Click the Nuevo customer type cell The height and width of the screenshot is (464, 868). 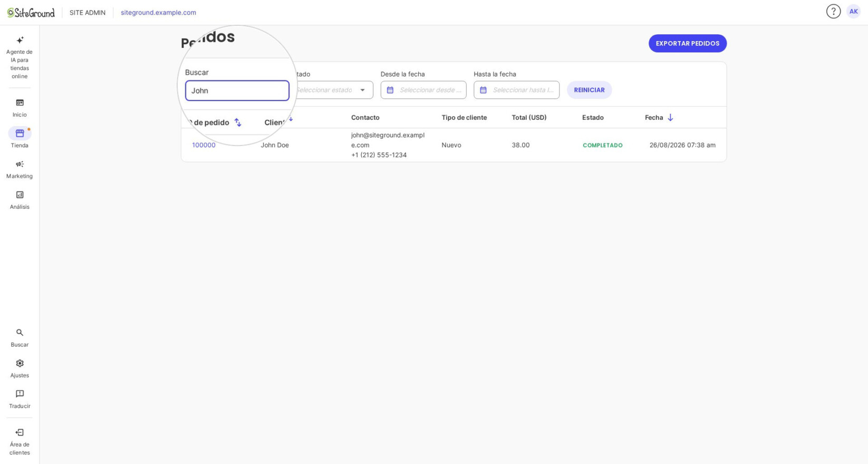click(x=451, y=145)
